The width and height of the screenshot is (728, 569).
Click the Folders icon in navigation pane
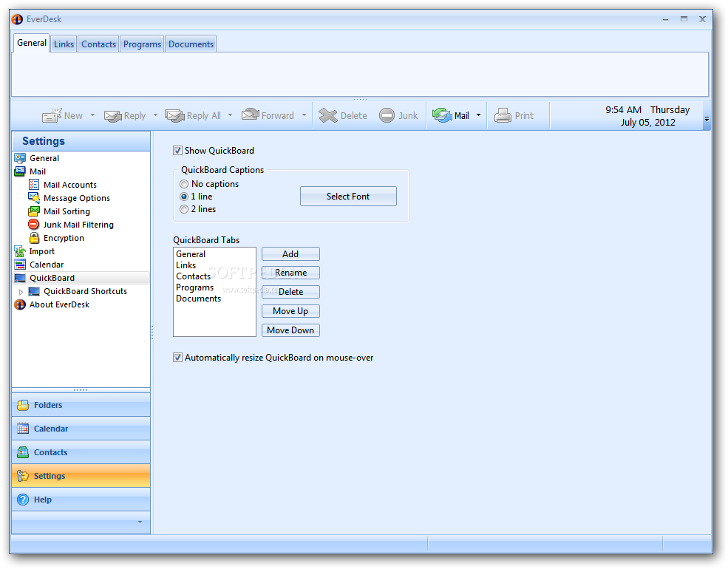23,405
